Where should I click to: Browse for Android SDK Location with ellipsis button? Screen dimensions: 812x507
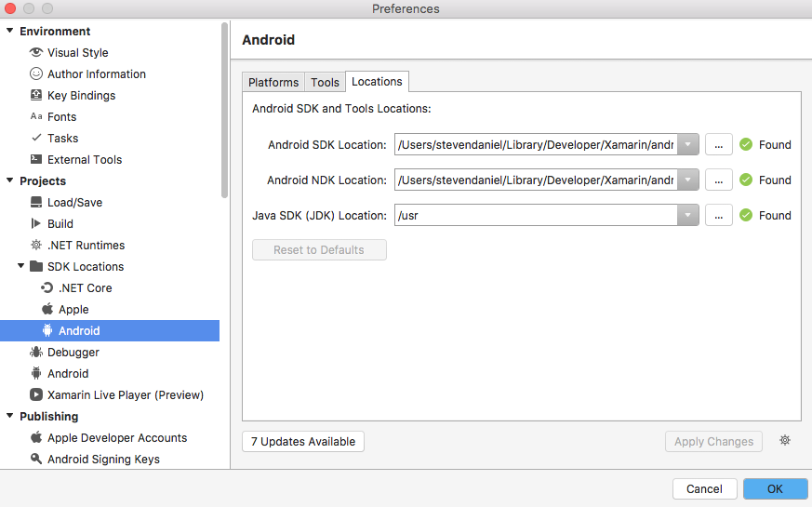(x=719, y=144)
